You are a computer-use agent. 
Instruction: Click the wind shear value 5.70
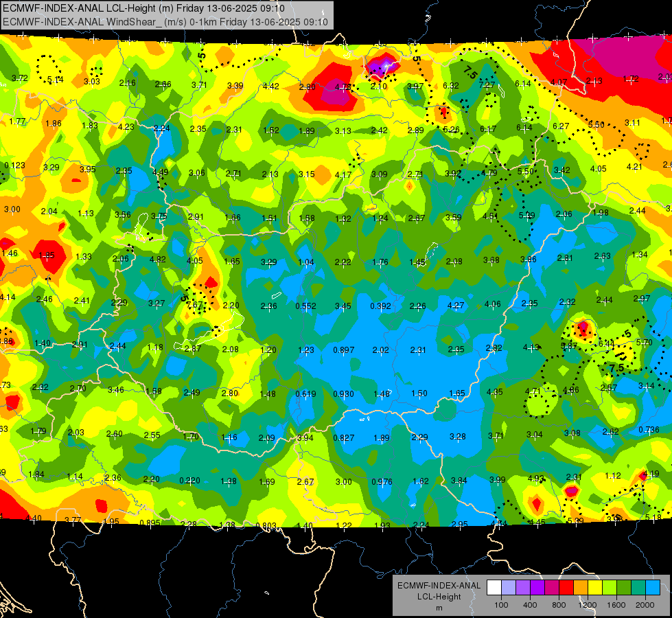tap(644, 342)
